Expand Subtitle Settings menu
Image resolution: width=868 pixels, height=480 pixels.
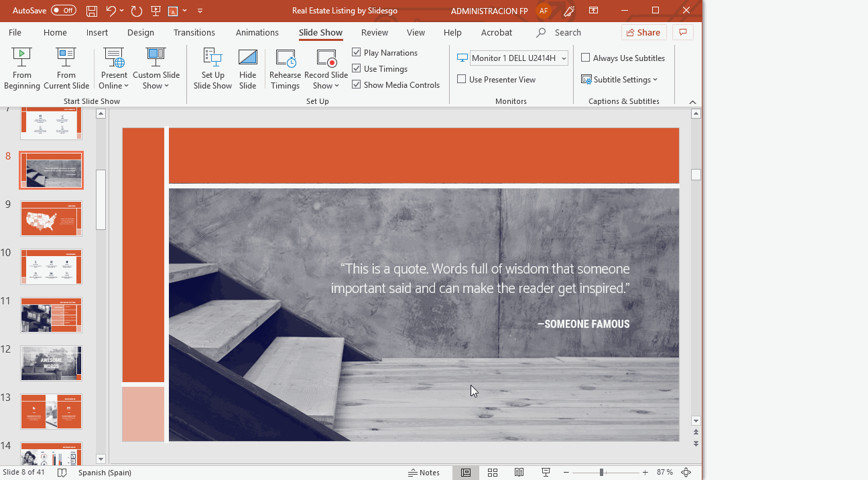(x=620, y=79)
